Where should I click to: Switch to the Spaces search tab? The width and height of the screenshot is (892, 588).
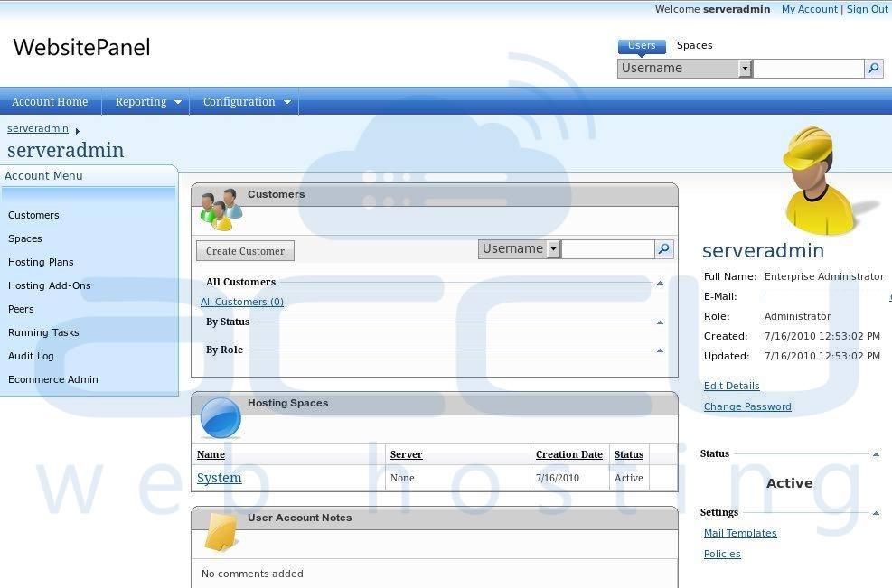[x=694, y=45]
